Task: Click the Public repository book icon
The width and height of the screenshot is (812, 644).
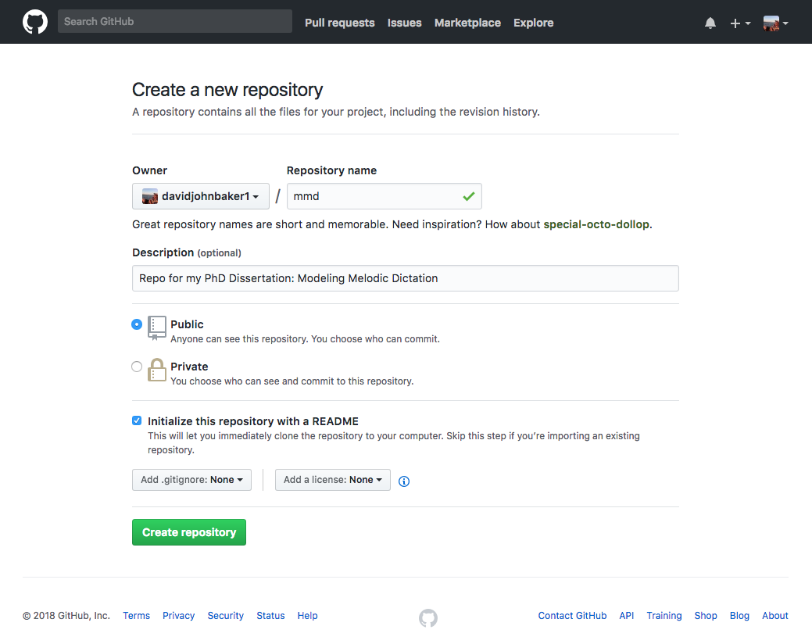Action: click(157, 328)
